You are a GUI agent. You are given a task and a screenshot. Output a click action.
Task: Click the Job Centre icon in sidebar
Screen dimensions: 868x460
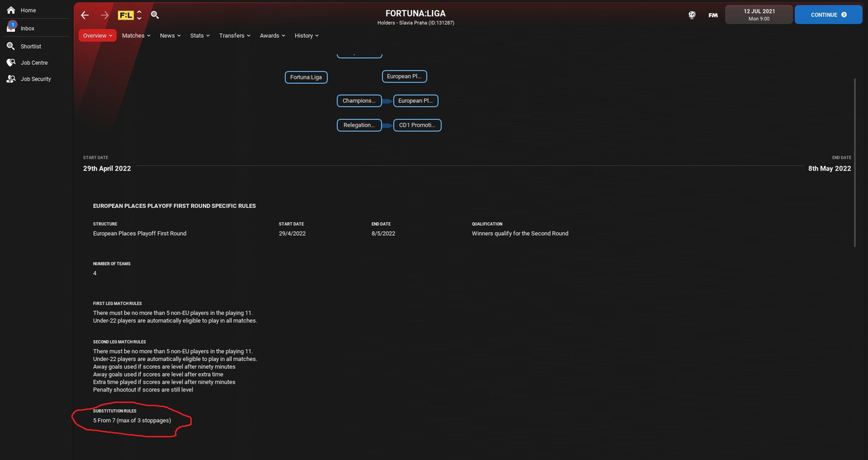(11, 62)
